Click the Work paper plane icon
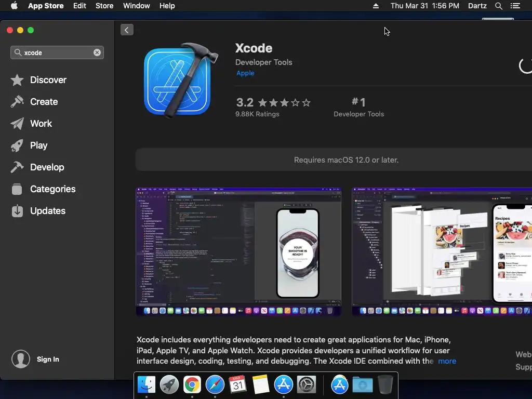The width and height of the screenshot is (532, 399). pyautogui.click(x=17, y=124)
